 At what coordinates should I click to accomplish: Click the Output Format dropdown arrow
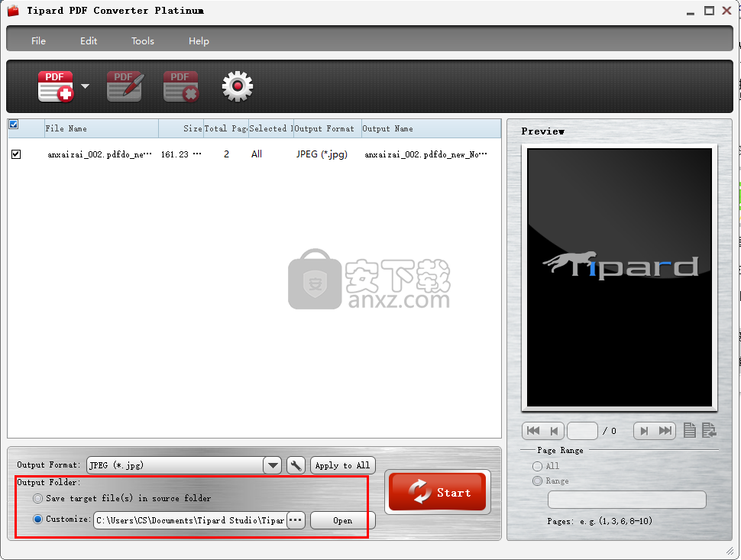[273, 465]
